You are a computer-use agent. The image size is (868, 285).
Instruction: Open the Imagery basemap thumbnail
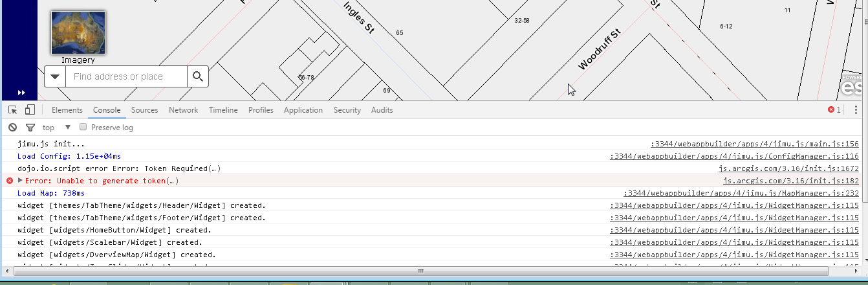point(78,32)
